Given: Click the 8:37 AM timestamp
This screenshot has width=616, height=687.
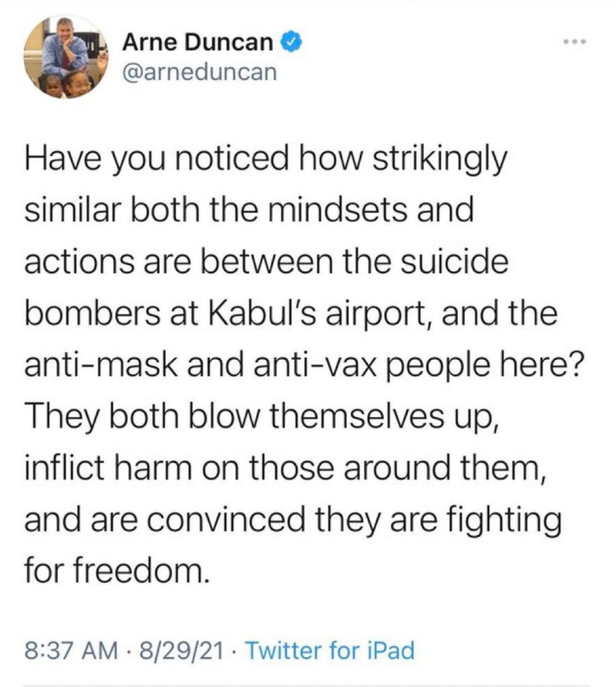Looking at the screenshot, I should click(71, 650).
